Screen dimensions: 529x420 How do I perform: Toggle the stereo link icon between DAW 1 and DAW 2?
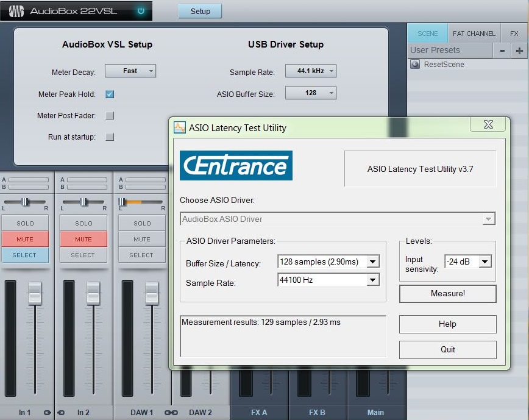click(171, 412)
